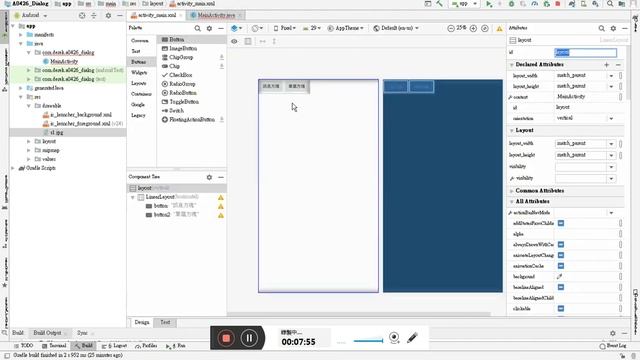Open API level 29 dropdown
The width and height of the screenshot is (640, 360).
(312, 28)
